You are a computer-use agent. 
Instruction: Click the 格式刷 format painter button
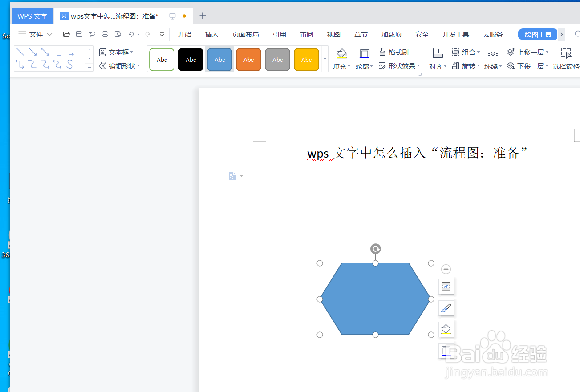point(394,52)
